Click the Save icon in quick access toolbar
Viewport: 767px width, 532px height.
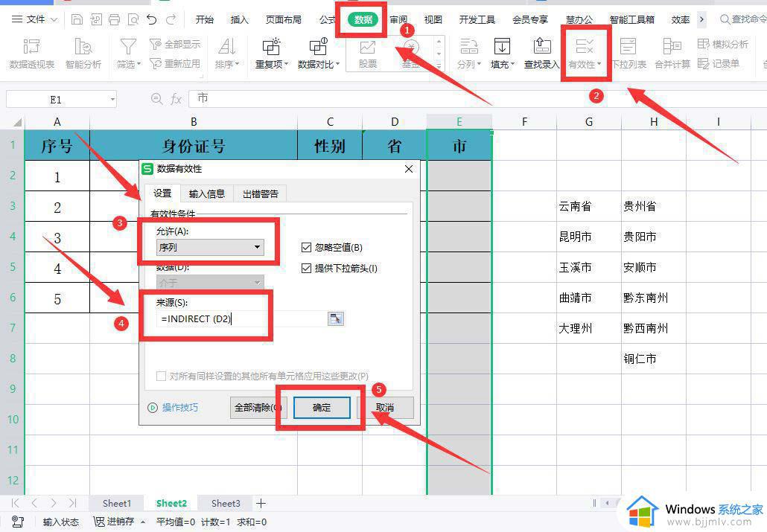[77, 19]
